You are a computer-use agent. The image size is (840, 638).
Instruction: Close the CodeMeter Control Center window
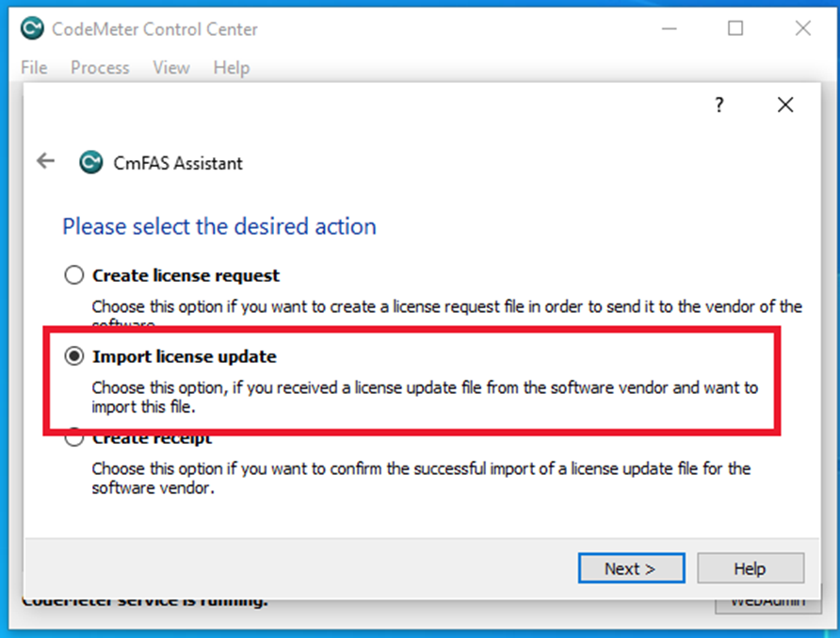[x=802, y=29]
